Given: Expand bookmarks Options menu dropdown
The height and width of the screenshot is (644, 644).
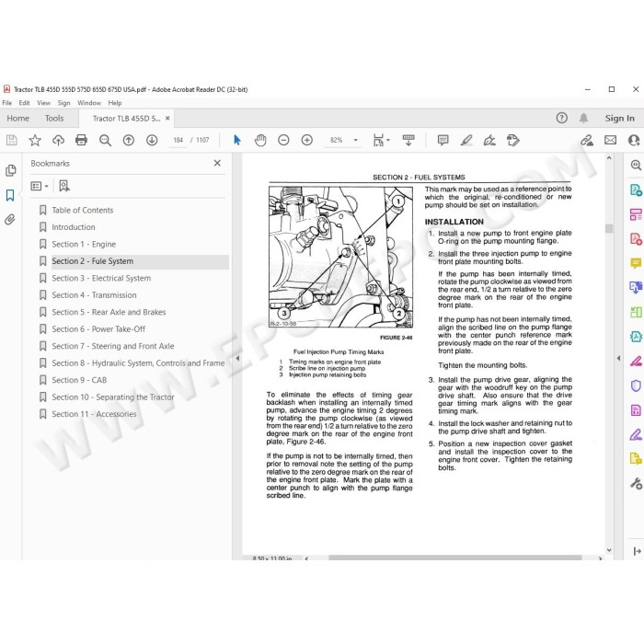Looking at the screenshot, I should pos(40,186).
